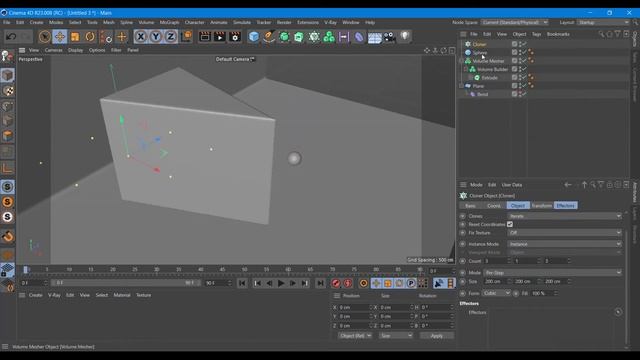This screenshot has width=640, height=360.
Task: Go to end of animation
Action: [320, 283]
